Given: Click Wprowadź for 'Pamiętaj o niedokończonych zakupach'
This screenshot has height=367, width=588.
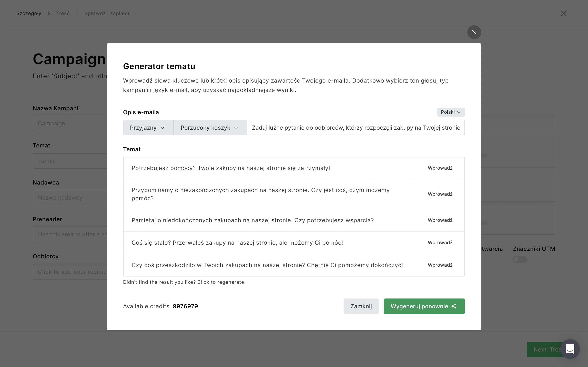Looking at the screenshot, I should click(x=440, y=220).
